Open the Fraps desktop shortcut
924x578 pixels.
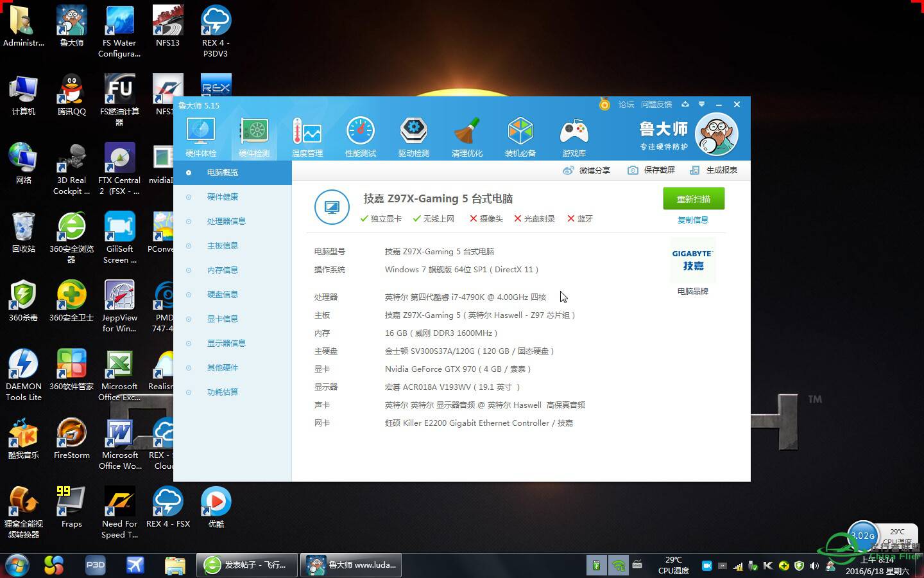click(71, 507)
